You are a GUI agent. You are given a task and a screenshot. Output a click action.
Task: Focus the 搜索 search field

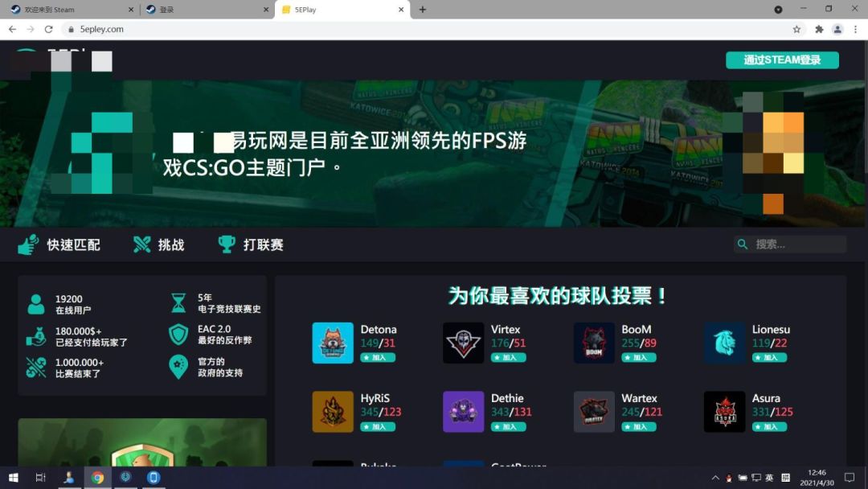pos(790,244)
